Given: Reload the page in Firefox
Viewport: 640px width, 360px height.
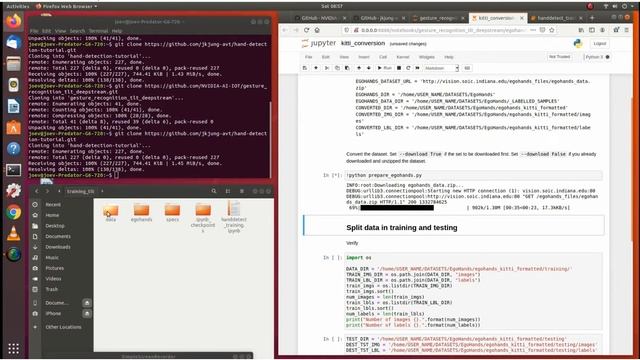Looking at the screenshot, I should coord(307,30).
